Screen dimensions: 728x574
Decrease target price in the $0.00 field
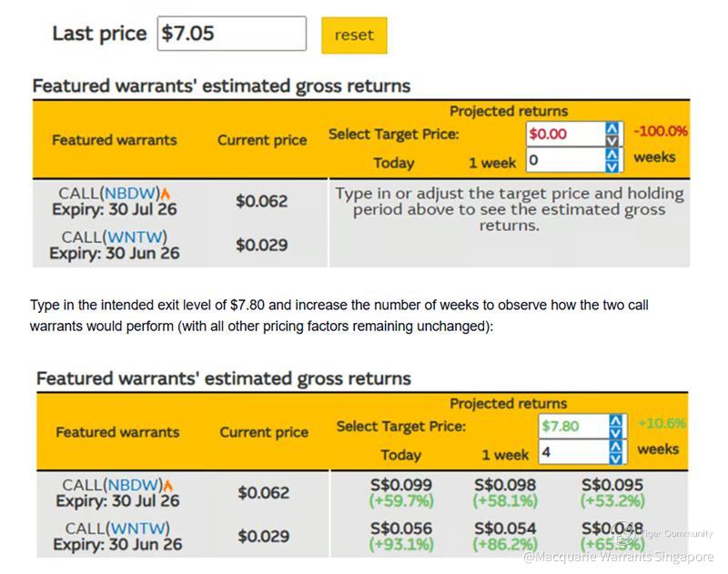(x=613, y=141)
